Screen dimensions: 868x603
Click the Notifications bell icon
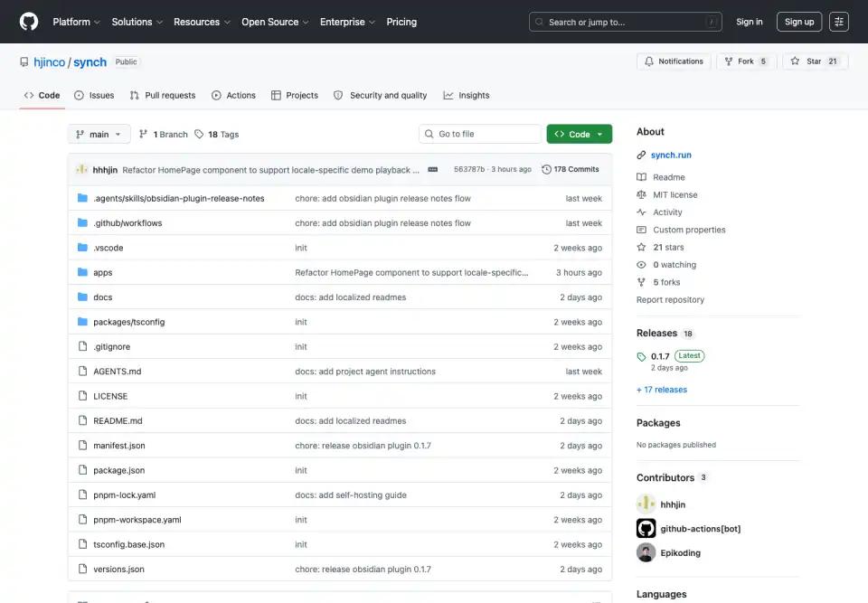(x=649, y=61)
